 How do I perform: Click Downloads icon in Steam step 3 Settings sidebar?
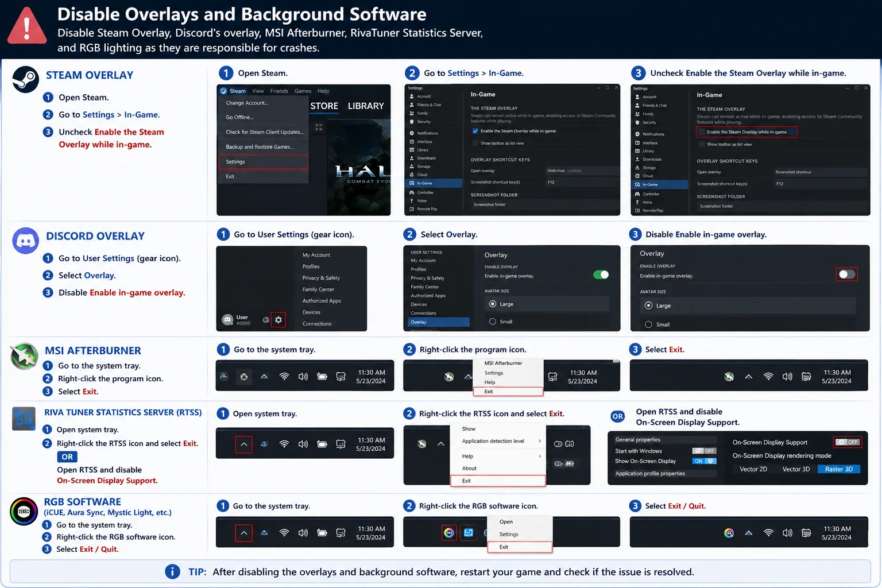coord(637,159)
